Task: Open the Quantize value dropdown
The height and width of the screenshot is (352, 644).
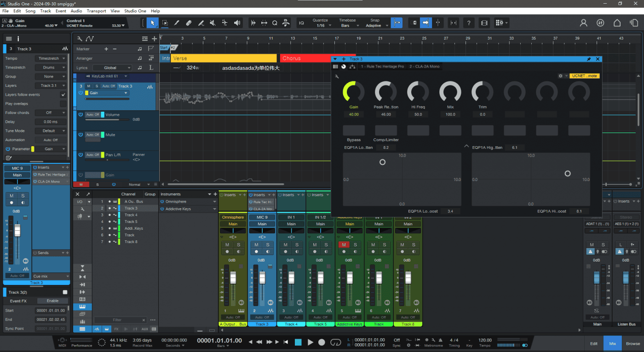Action: click(x=320, y=26)
